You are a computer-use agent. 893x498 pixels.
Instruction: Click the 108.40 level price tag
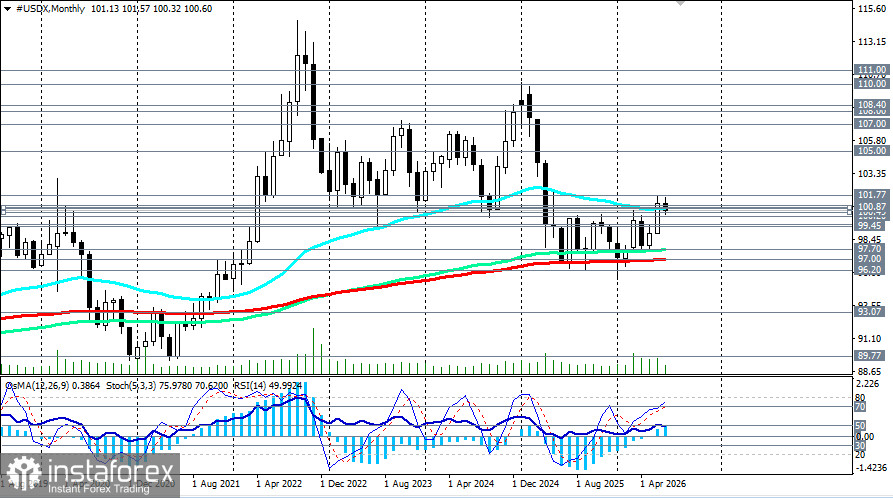click(872, 104)
